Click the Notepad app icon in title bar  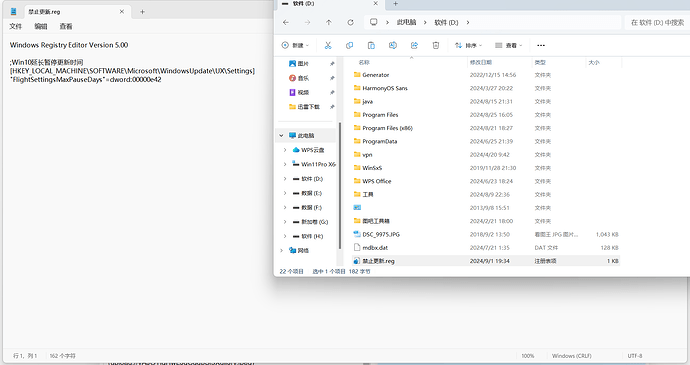coord(14,12)
